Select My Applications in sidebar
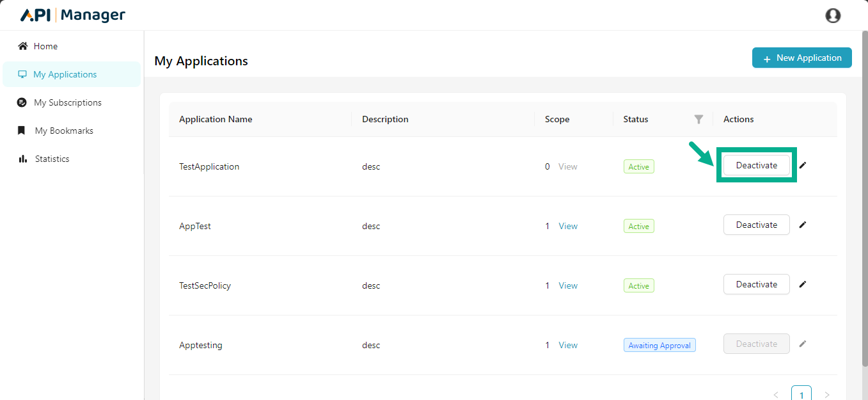This screenshot has height=400, width=868. click(x=65, y=74)
